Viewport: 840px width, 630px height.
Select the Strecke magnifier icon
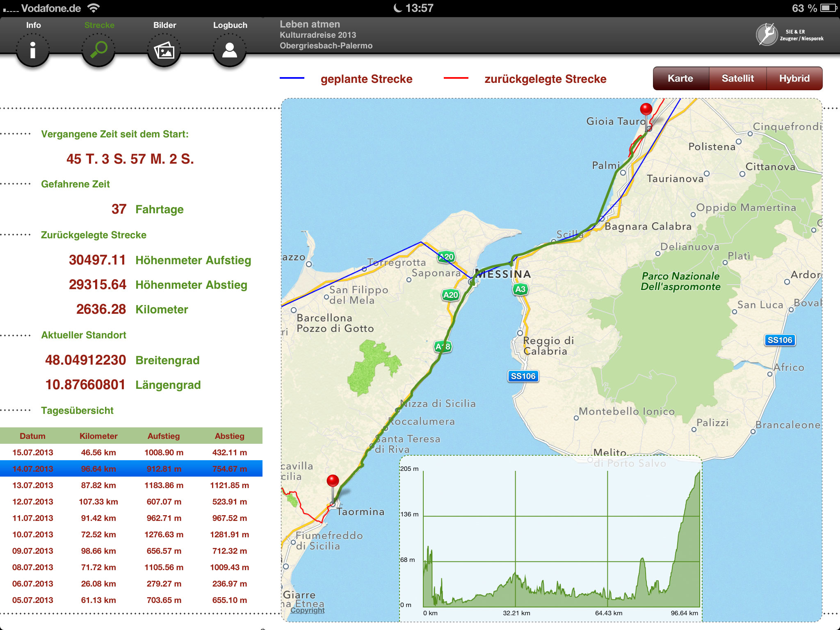[x=98, y=50]
